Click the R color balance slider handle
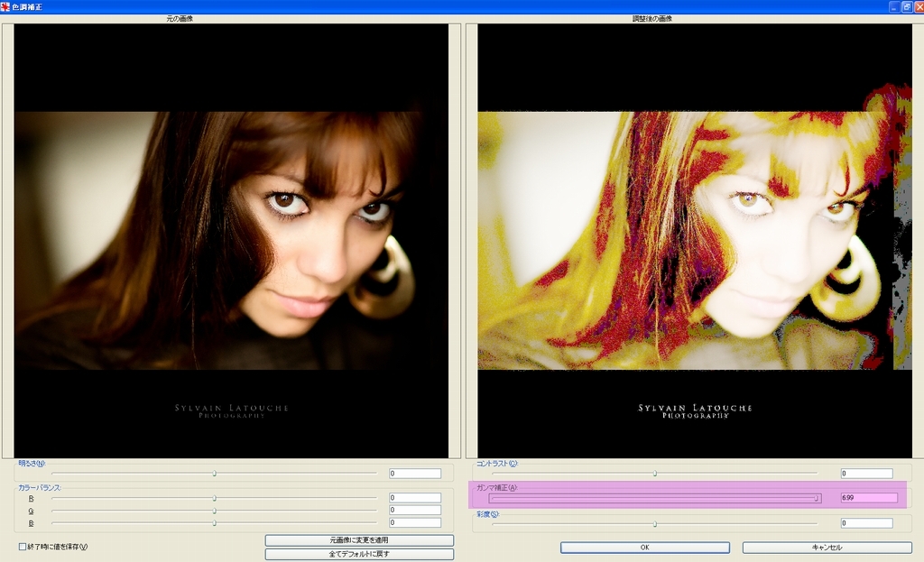Screen dimensions: 924x562 pyautogui.click(x=215, y=498)
